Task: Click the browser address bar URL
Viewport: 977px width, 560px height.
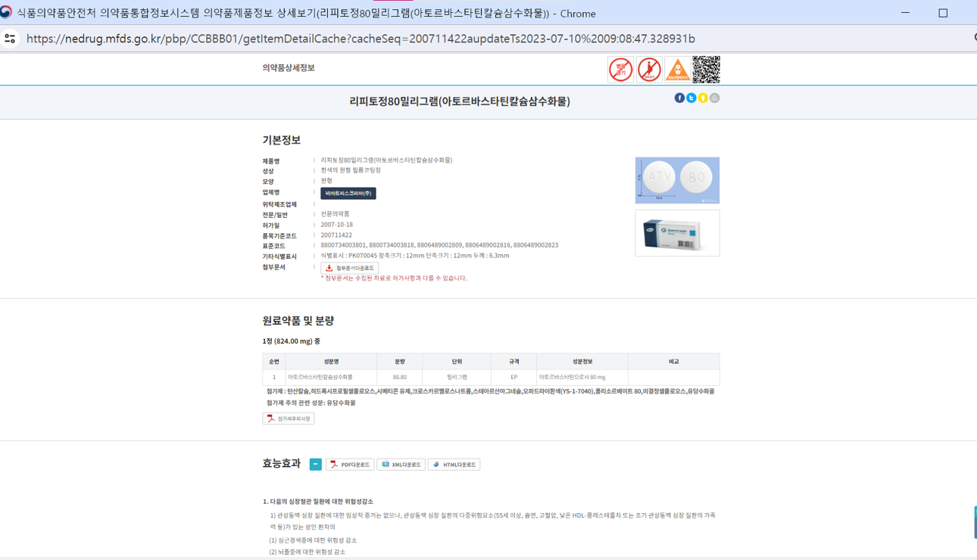Action: coord(361,39)
